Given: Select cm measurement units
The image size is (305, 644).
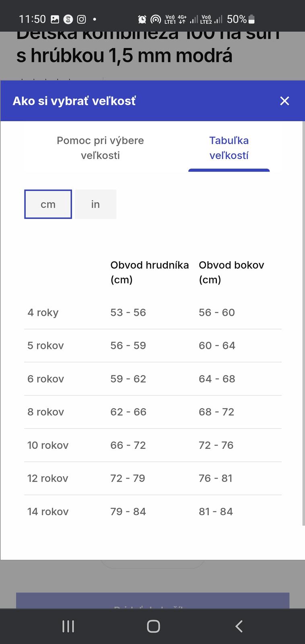Looking at the screenshot, I should (48, 204).
